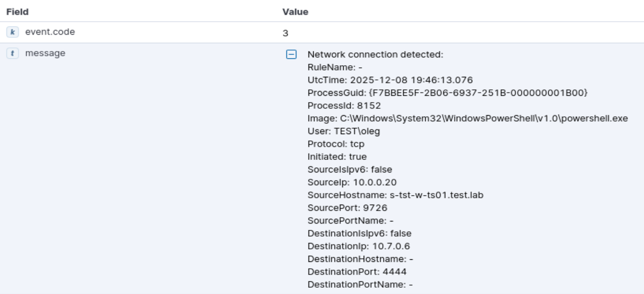Click the Protocol: tcp line

click(332, 144)
